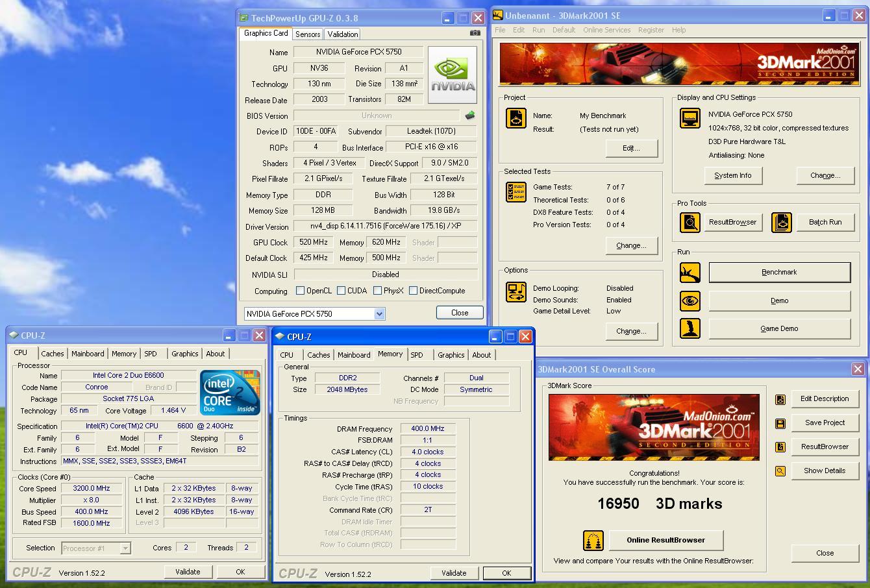Click the Benchmark run icon
Screen dimensions: 870x588
coord(690,273)
